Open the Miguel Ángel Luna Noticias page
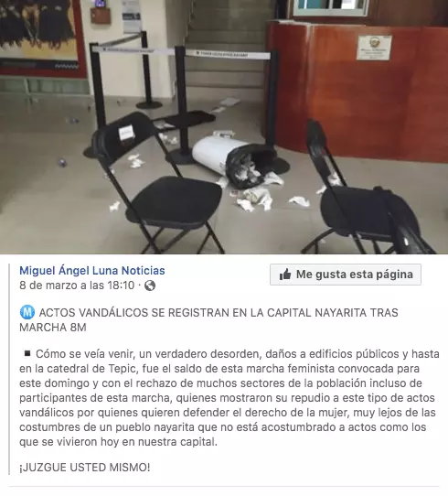Image resolution: width=448 pixels, height=496 pixels. (92, 271)
